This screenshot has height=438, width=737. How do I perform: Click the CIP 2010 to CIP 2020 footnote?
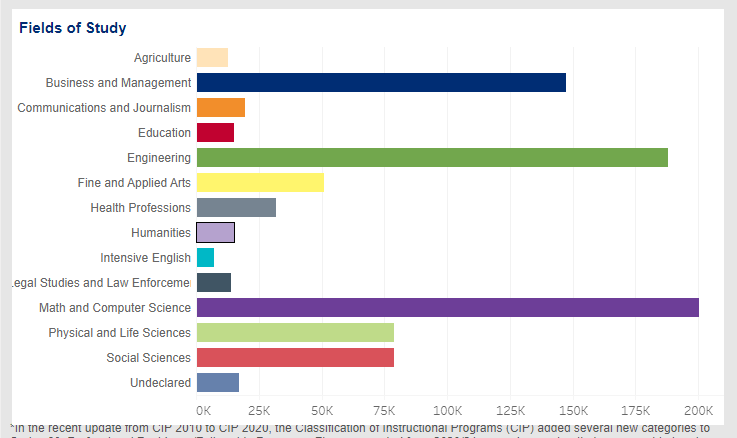click(x=361, y=430)
